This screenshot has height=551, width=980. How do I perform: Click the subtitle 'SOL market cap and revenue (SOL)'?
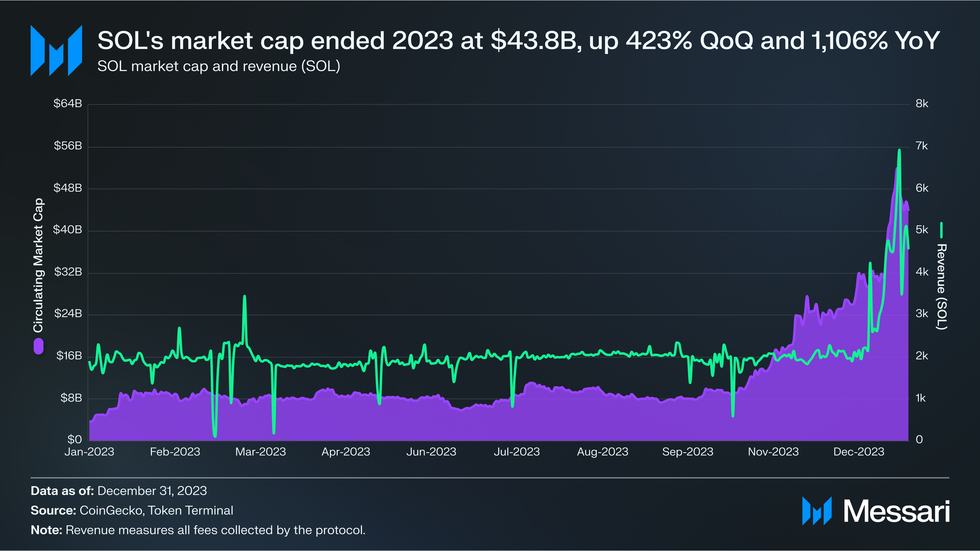tap(219, 66)
